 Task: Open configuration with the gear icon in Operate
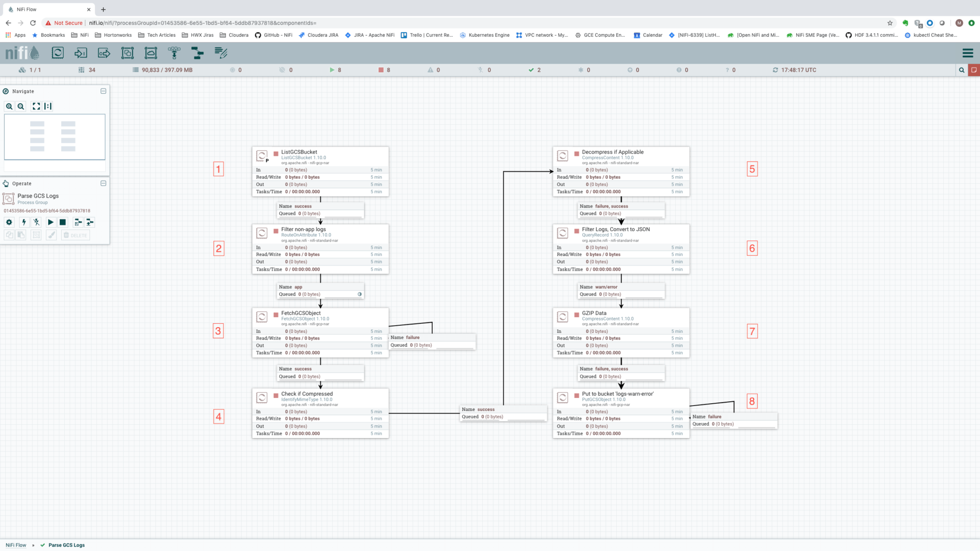[x=9, y=222]
